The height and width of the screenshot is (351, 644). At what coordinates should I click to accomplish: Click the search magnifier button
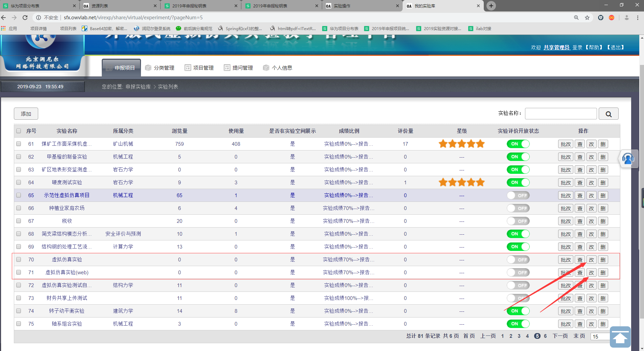point(609,114)
